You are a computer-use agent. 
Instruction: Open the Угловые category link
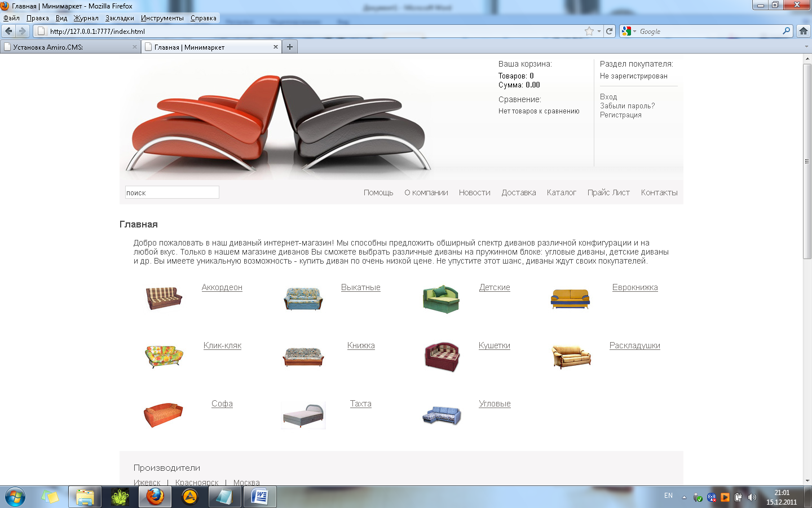pyautogui.click(x=495, y=404)
